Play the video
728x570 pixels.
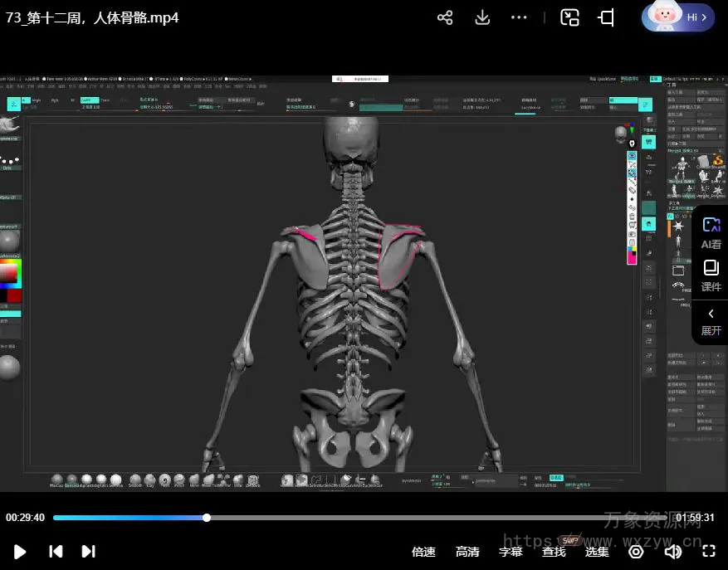click(20, 552)
